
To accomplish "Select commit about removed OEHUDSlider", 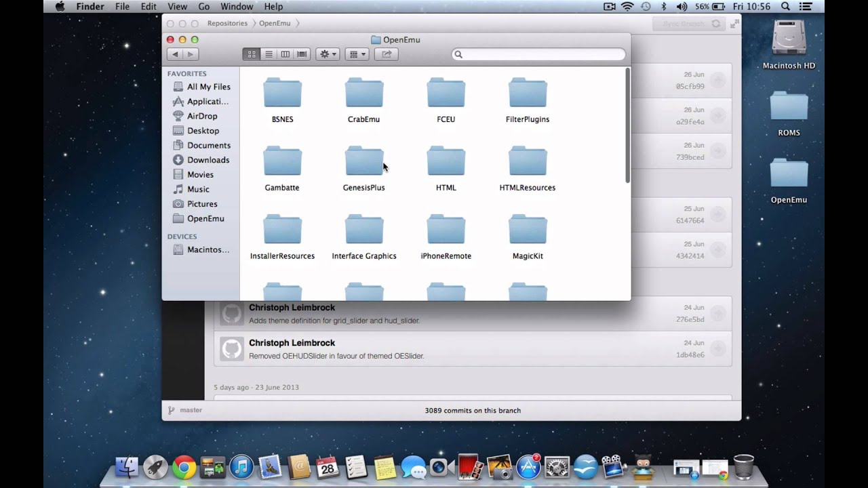I will point(473,348).
